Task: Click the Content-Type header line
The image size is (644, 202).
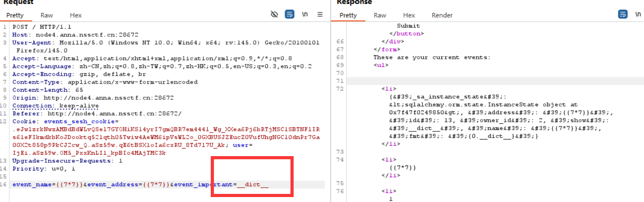Action: (x=105, y=82)
